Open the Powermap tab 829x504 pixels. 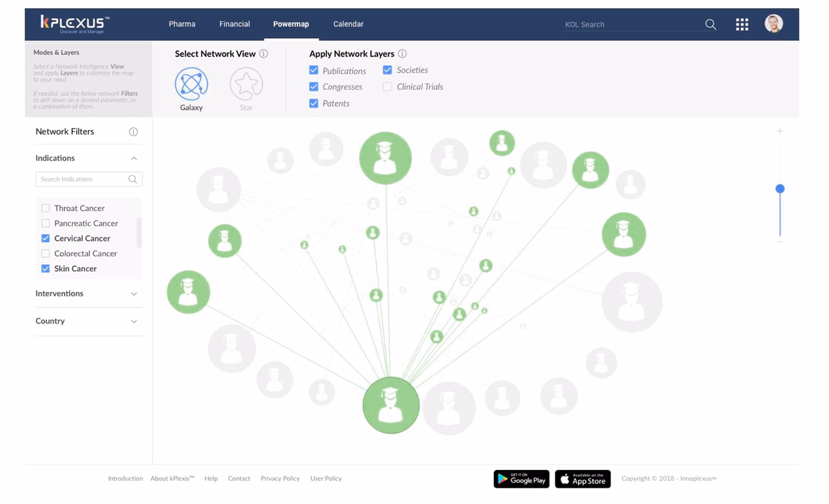click(291, 24)
